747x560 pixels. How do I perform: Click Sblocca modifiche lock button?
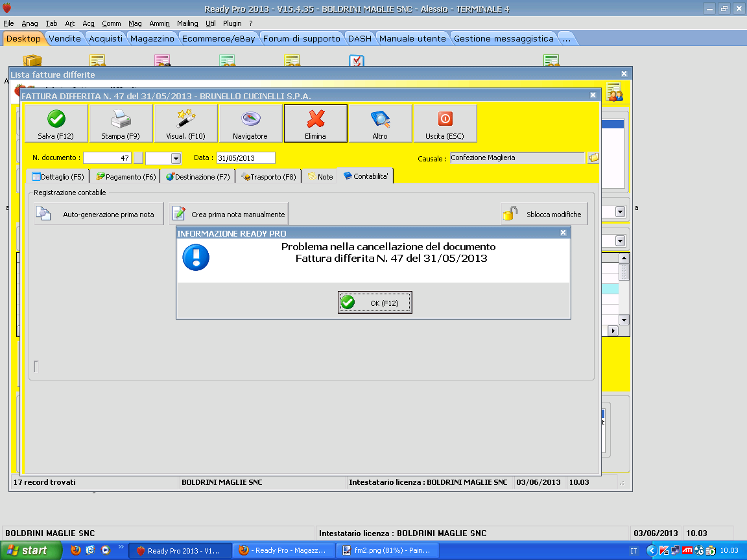coord(544,214)
